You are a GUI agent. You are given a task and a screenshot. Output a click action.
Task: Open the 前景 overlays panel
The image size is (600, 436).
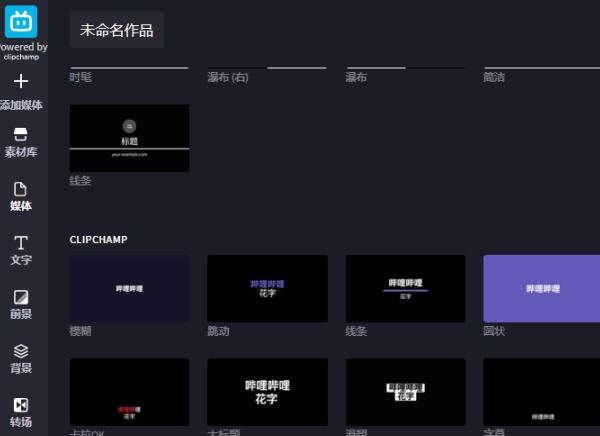point(21,297)
